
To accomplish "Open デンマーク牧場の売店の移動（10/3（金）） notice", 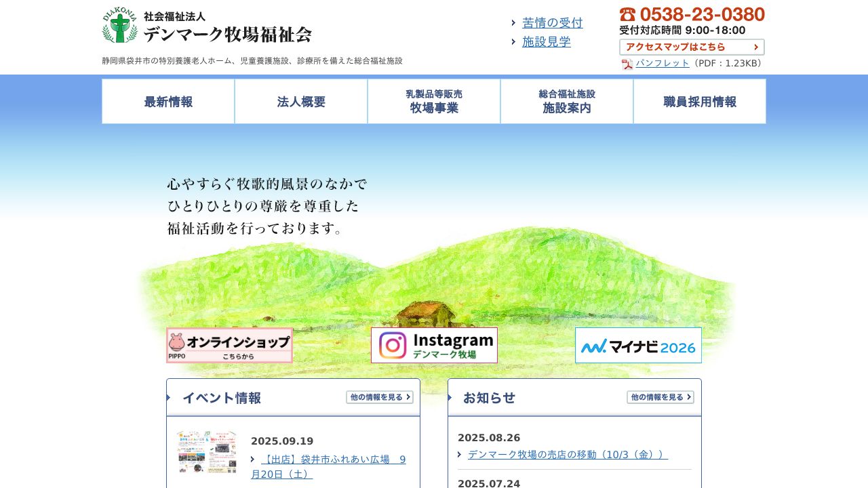I will (x=567, y=454).
